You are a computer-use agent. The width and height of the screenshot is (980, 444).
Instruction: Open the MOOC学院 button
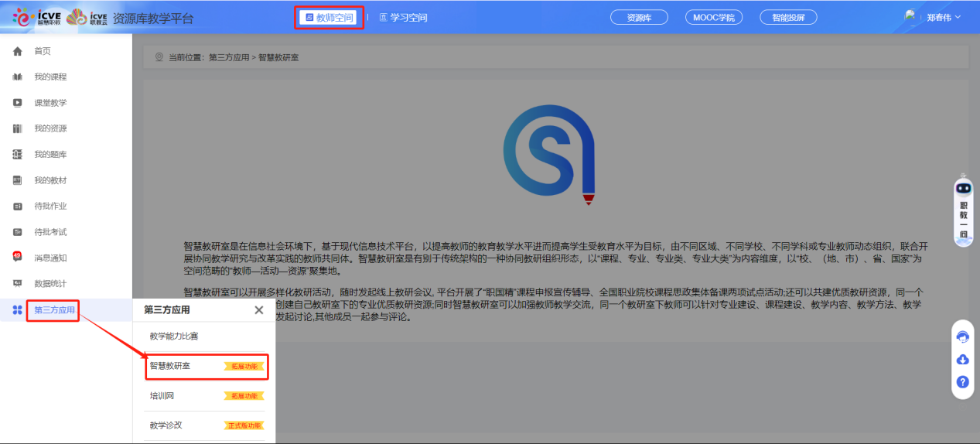click(714, 17)
